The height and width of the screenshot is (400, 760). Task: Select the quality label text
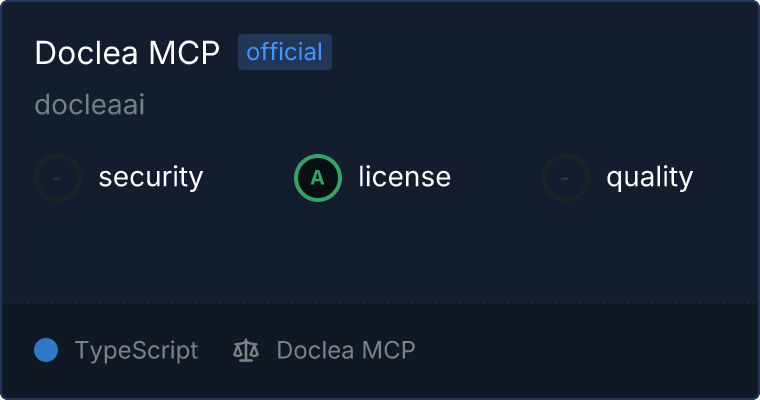point(649,177)
